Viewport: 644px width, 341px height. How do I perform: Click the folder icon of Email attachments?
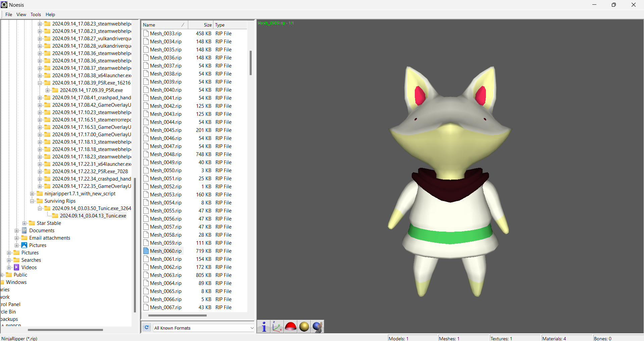coord(24,238)
